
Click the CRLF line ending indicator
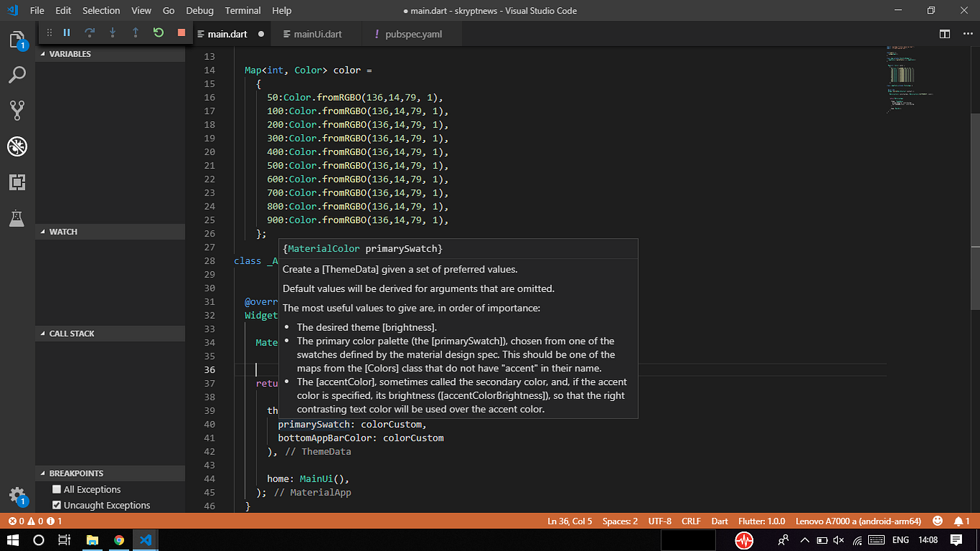pos(691,521)
